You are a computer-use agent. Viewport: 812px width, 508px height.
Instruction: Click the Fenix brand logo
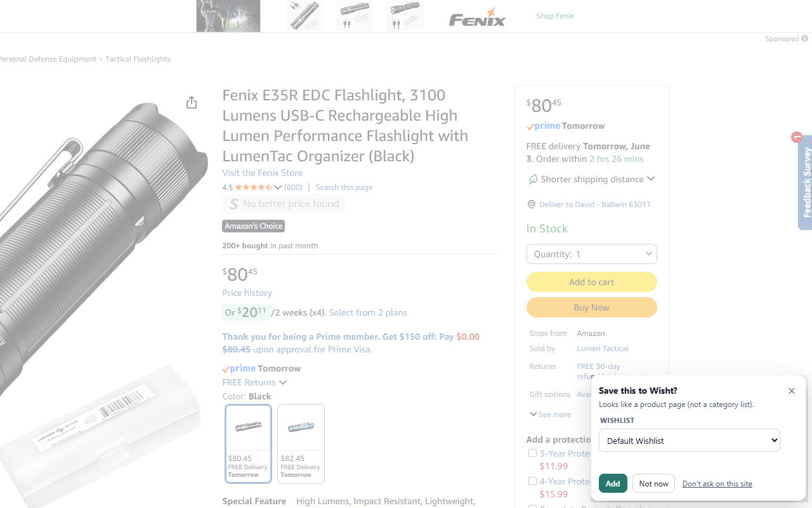click(477, 17)
